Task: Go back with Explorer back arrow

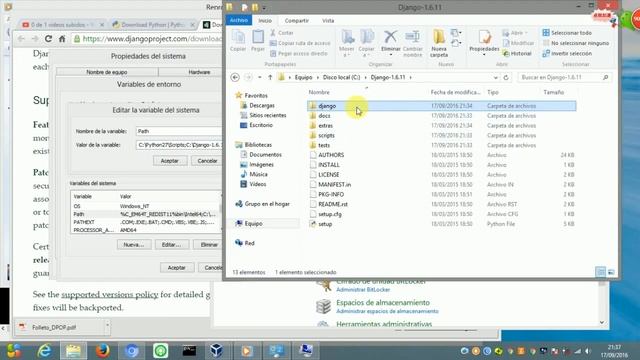Action: pyautogui.click(x=235, y=77)
